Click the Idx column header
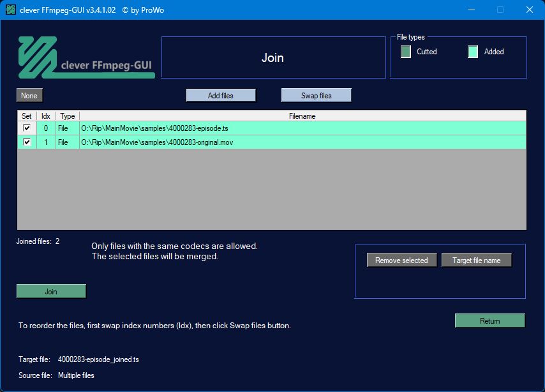The height and width of the screenshot is (392, 545). tap(46, 116)
